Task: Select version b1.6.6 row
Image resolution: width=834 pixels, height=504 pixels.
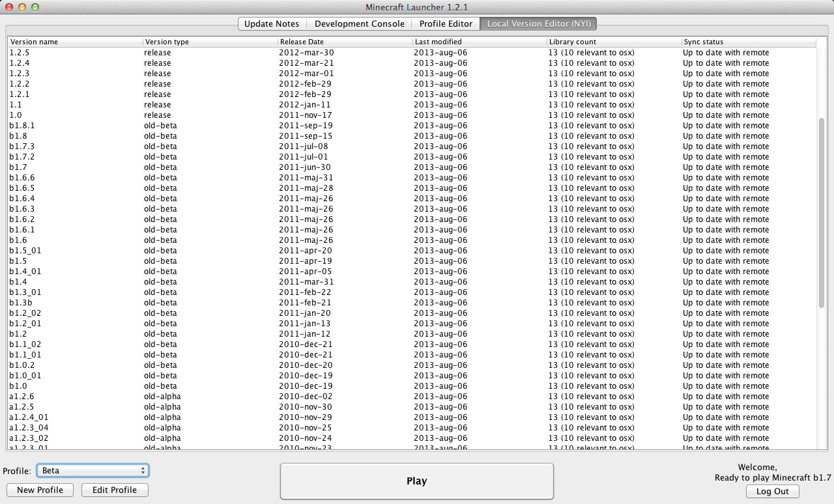Action: pyautogui.click(x=412, y=178)
